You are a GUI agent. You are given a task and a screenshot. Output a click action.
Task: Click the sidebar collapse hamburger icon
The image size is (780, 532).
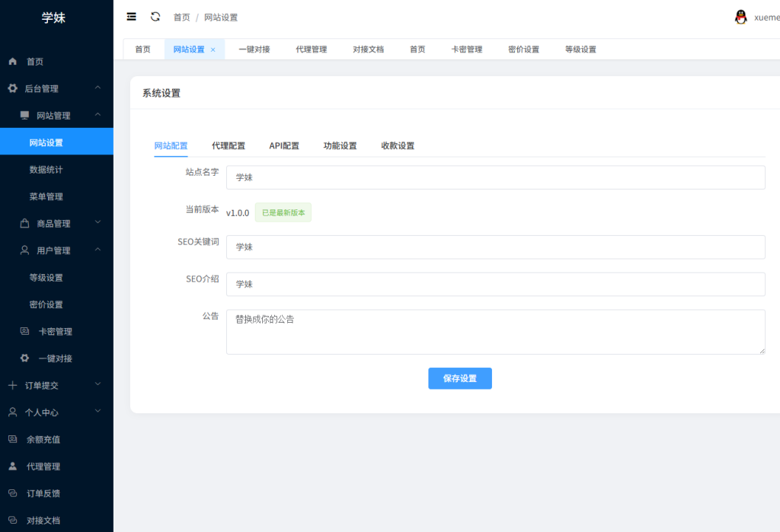pyautogui.click(x=132, y=17)
